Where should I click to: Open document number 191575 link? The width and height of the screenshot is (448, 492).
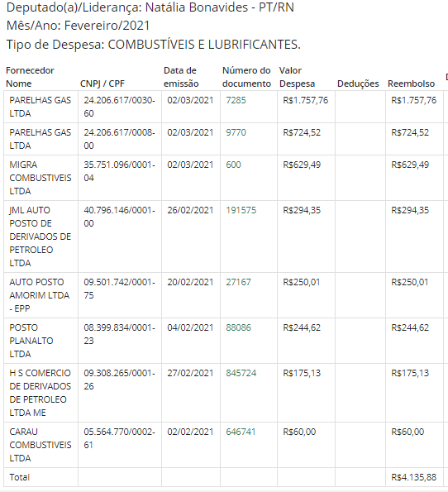pyautogui.click(x=241, y=210)
